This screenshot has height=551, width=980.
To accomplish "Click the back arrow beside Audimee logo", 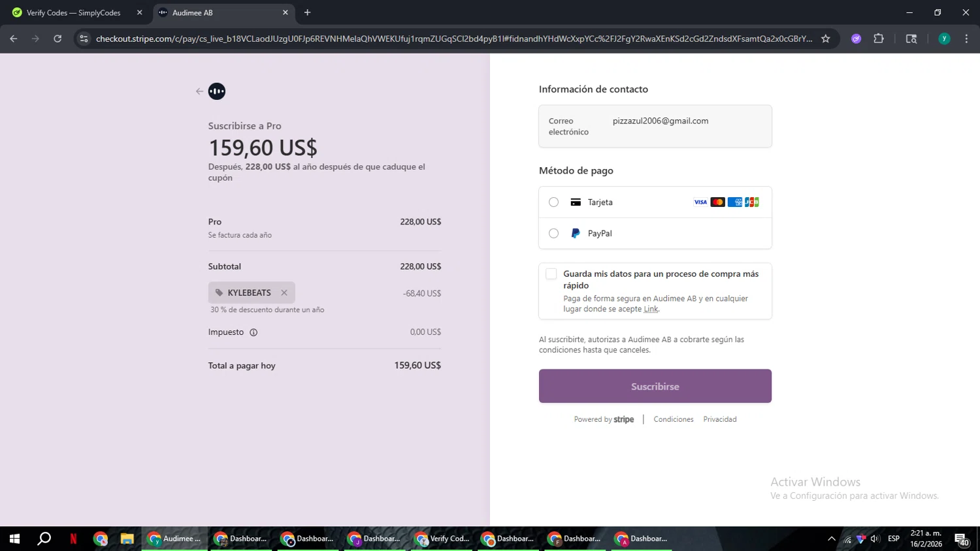I will (199, 91).
